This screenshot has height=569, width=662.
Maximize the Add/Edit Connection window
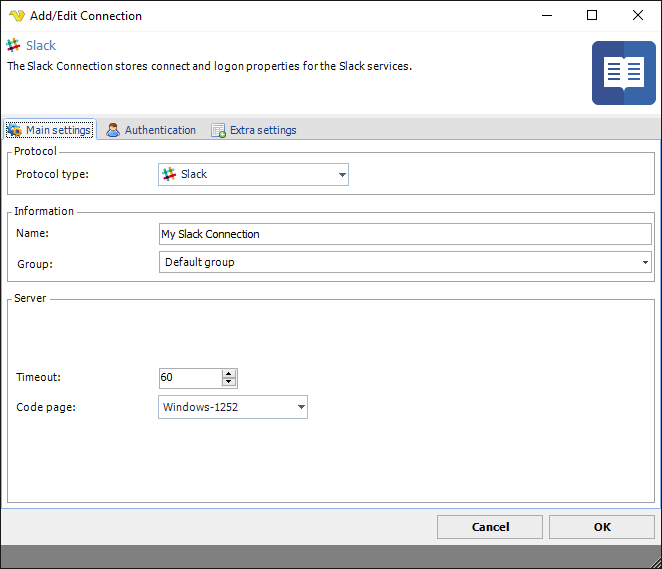pos(592,16)
